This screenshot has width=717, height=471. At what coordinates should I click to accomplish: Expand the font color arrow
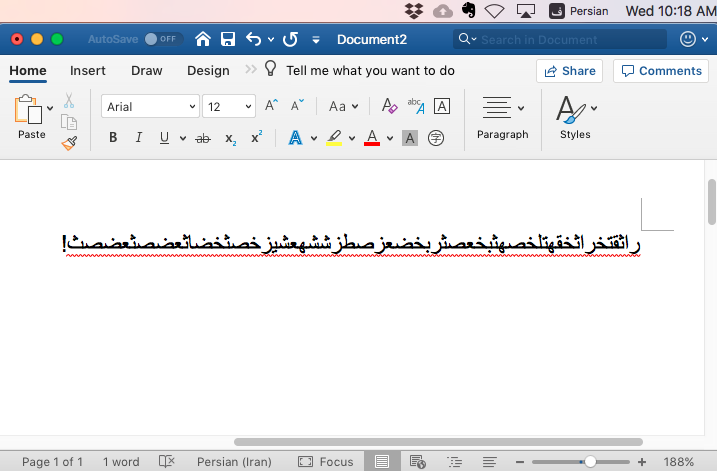click(390, 138)
